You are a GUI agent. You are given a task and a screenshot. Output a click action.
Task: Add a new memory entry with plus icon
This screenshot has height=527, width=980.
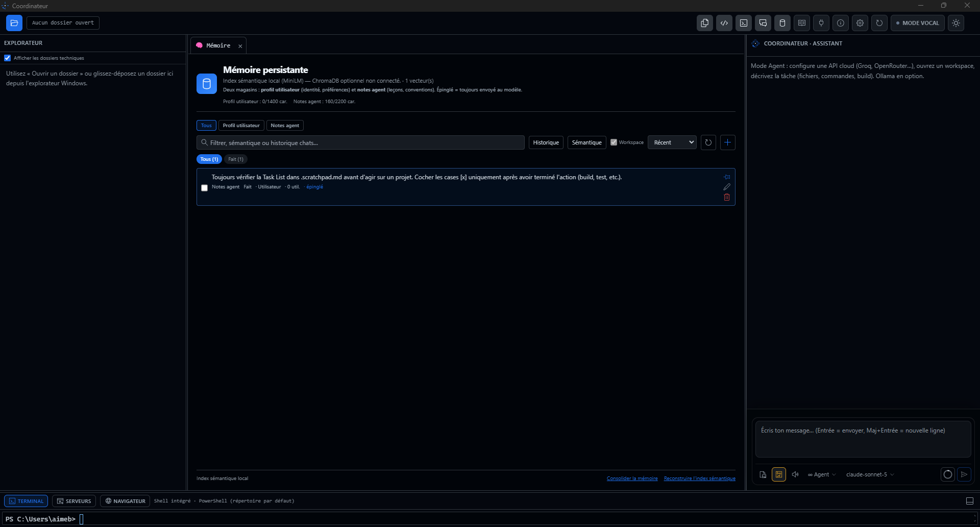(728, 142)
